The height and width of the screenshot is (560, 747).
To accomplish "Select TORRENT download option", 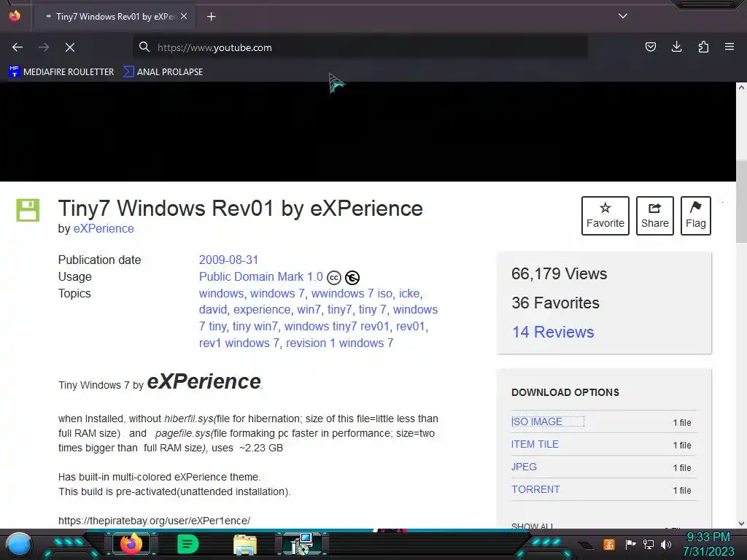I will (535, 489).
